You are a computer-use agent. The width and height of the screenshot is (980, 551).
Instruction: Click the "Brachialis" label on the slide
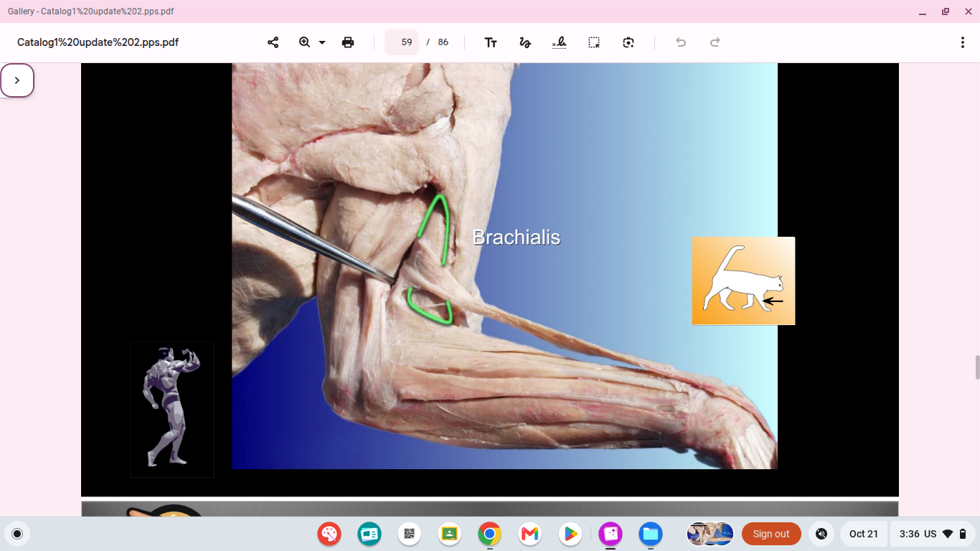pos(517,237)
